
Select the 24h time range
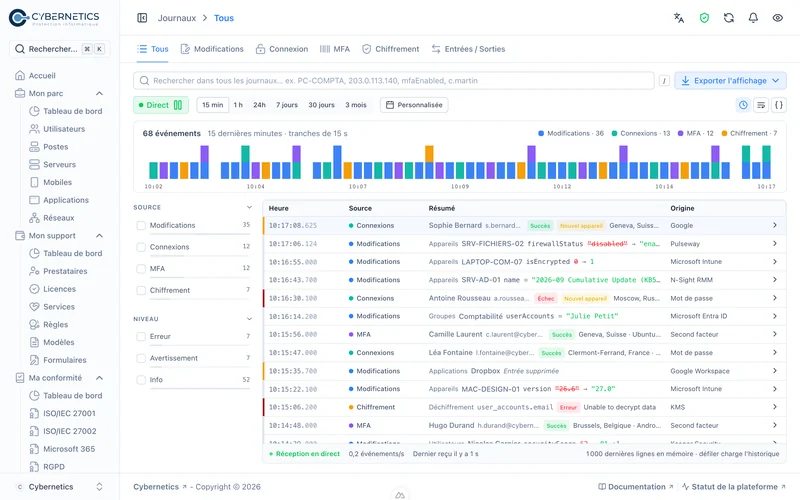click(259, 105)
